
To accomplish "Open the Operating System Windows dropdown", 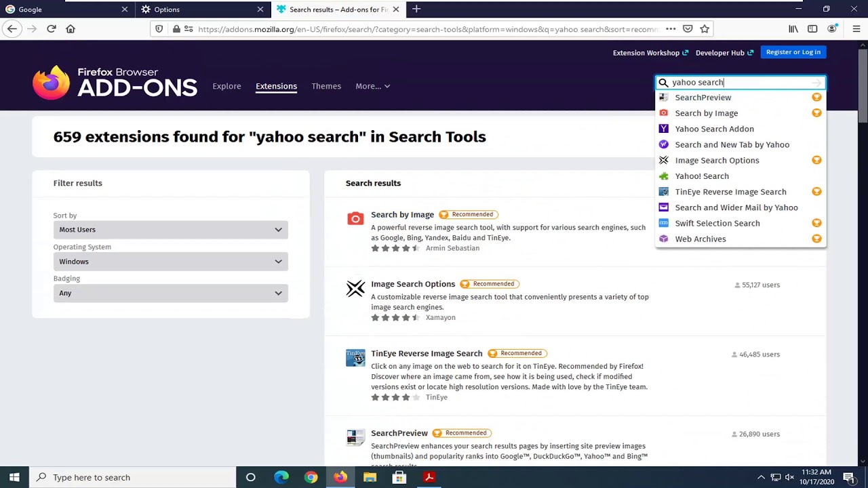I will (170, 262).
